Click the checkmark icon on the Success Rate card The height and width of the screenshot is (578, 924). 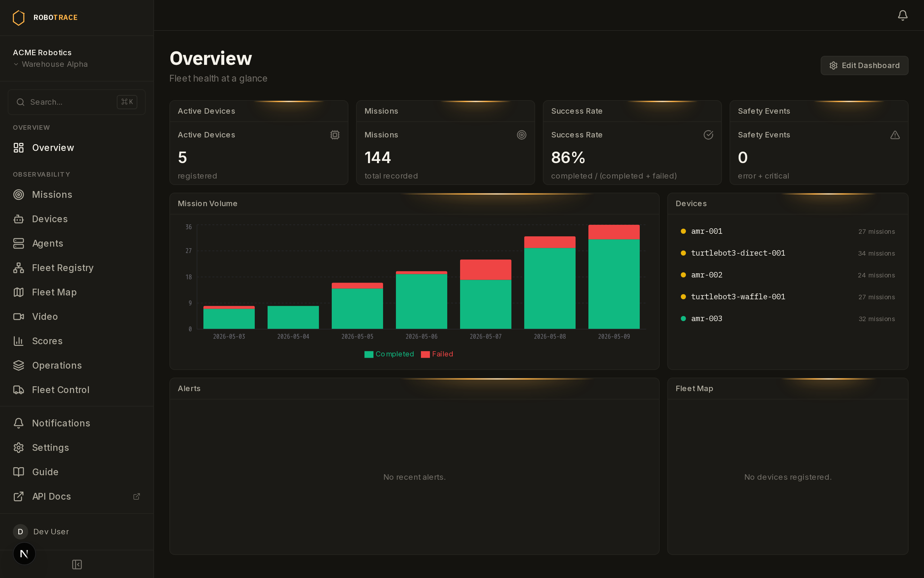[708, 135]
